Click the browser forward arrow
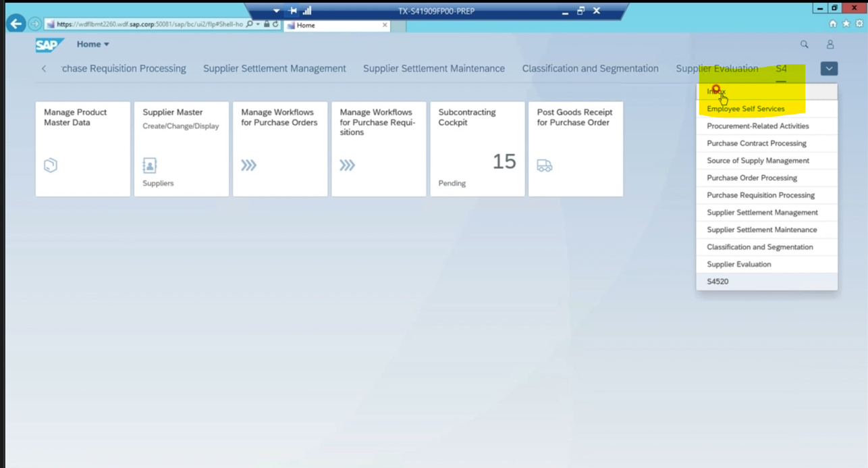Viewport: 868px width, 468px height. click(34, 24)
